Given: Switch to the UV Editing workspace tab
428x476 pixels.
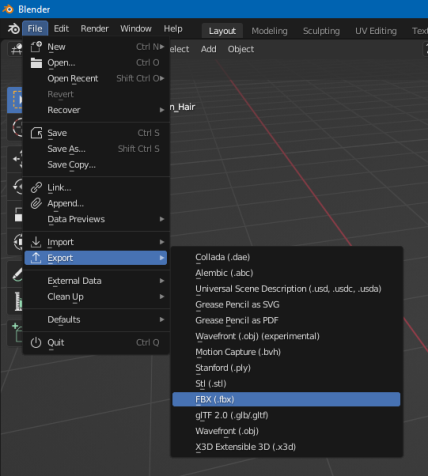Looking at the screenshot, I should [x=376, y=31].
